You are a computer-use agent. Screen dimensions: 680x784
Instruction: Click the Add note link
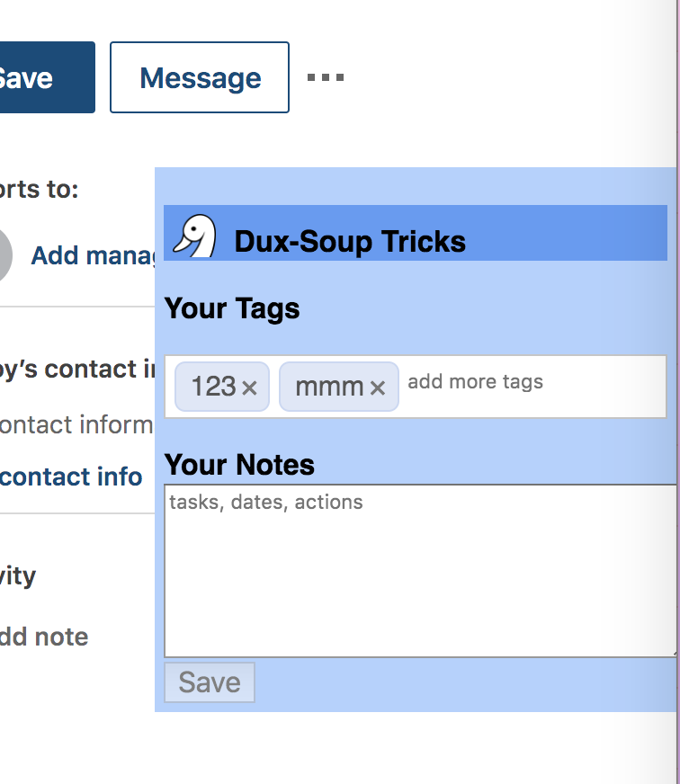click(44, 637)
